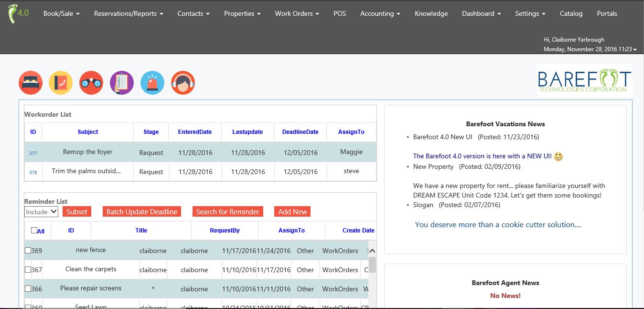Click the "steve" assignee cell
644x309 pixels.
(x=351, y=171)
